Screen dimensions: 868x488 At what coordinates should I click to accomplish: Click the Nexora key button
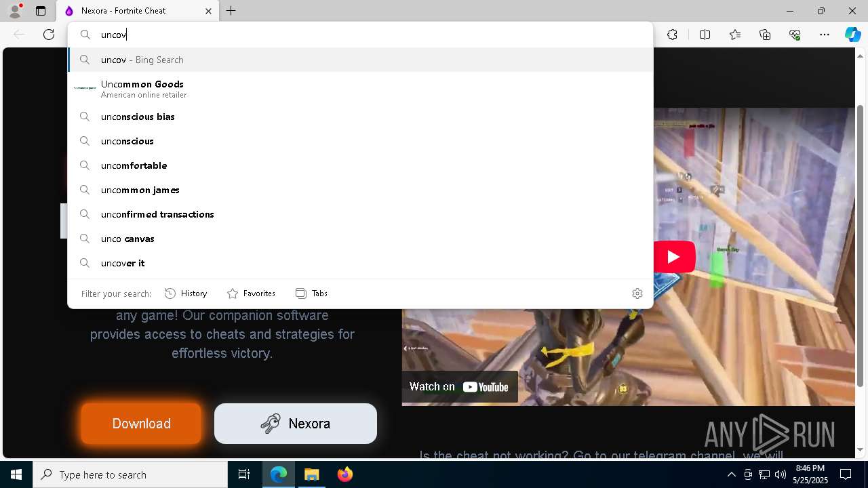(x=296, y=424)
